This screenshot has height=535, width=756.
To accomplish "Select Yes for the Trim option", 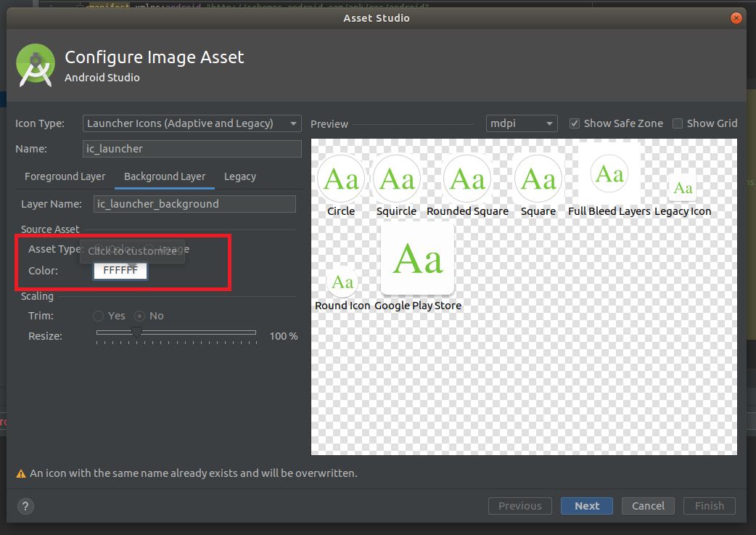I will [98, 316].
